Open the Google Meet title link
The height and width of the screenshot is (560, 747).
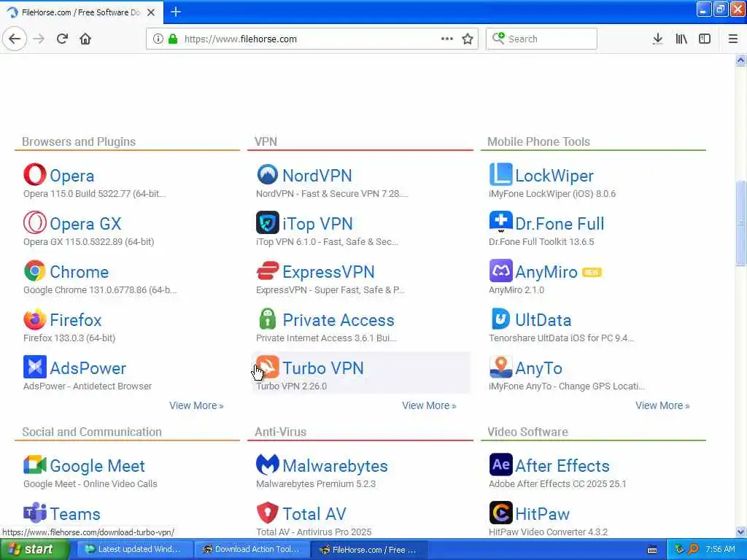point(97,466)
